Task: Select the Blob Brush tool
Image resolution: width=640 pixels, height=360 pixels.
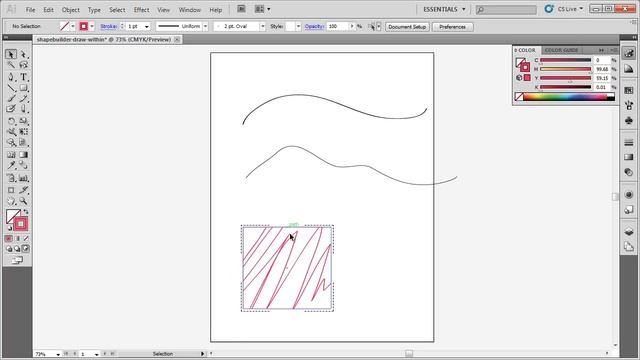Action: tap(11, 109)
